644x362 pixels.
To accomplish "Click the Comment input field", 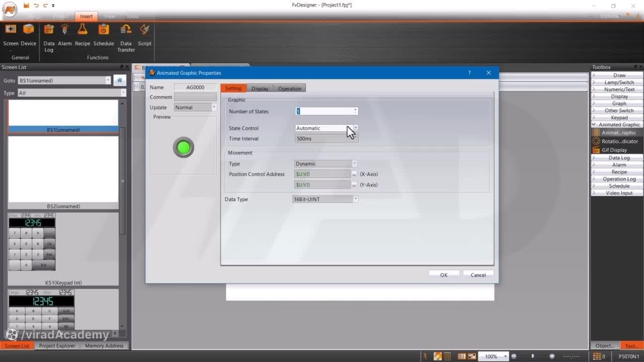I will (x=195, y=97).
